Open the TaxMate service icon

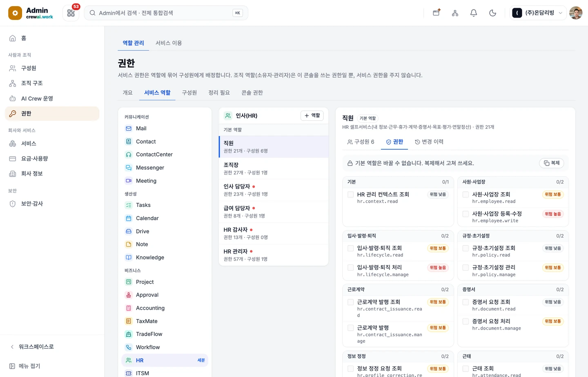pyautogui.click(x=129, y=321)
